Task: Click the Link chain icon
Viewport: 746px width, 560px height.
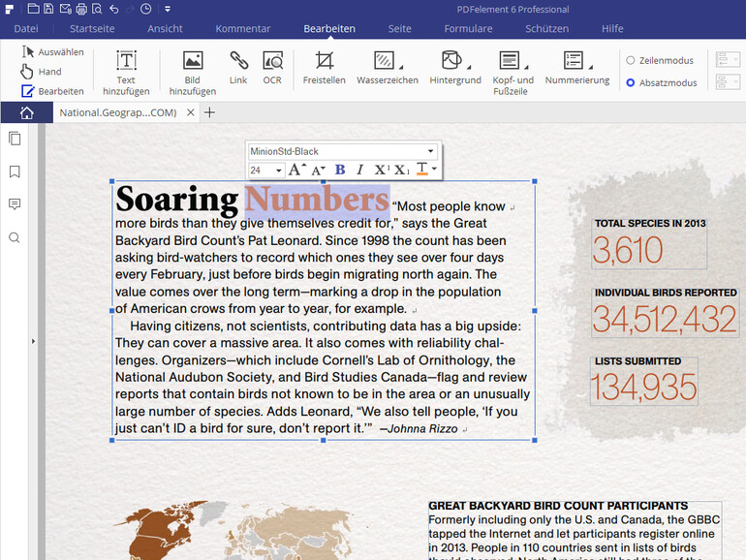Action: 238,63
